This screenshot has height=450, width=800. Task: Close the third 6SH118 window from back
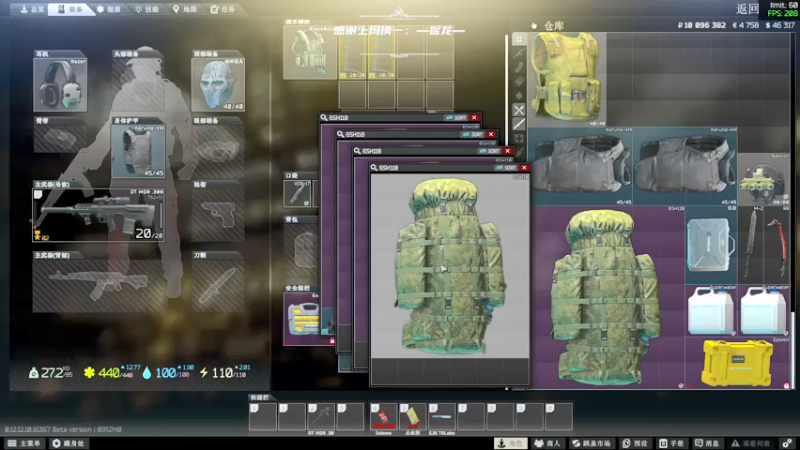[x=508, y=151]
